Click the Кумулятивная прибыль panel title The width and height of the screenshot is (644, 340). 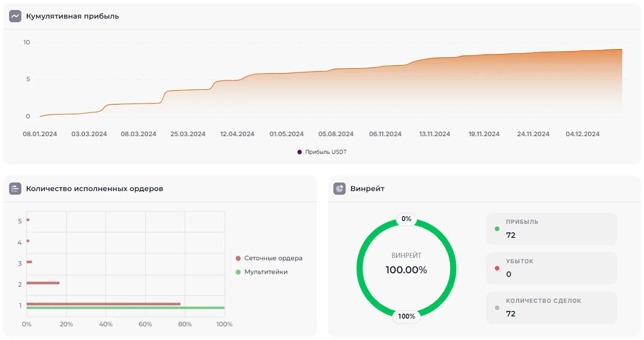73,16
